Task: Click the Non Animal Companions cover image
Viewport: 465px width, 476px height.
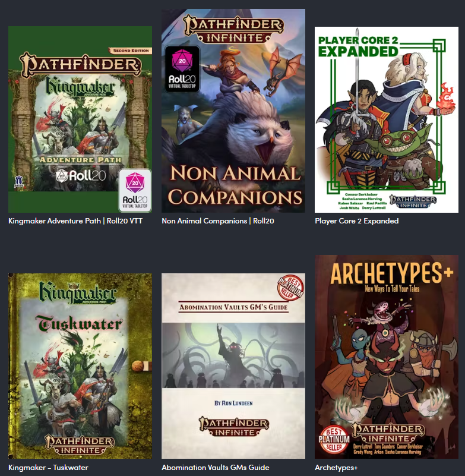Action: tap(233, 111)
